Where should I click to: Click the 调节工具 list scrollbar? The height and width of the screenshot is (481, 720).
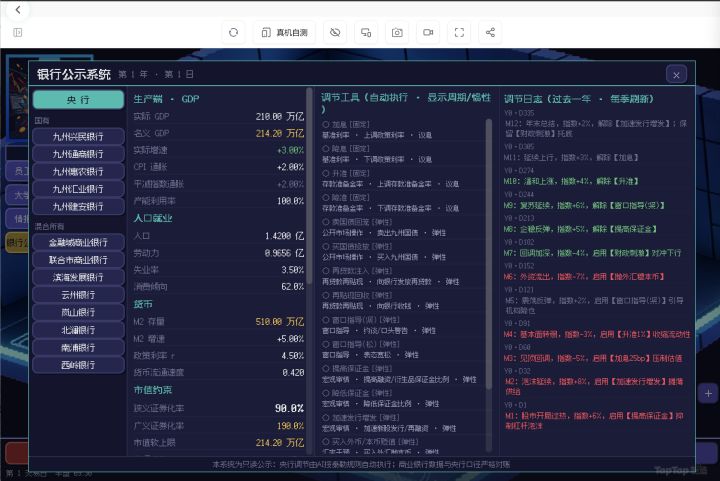tap(489, 254)
